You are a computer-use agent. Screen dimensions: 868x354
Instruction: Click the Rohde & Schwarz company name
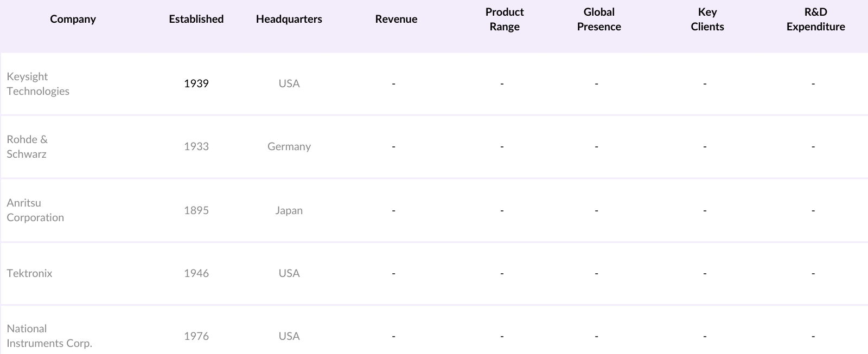tap(27, 146)
